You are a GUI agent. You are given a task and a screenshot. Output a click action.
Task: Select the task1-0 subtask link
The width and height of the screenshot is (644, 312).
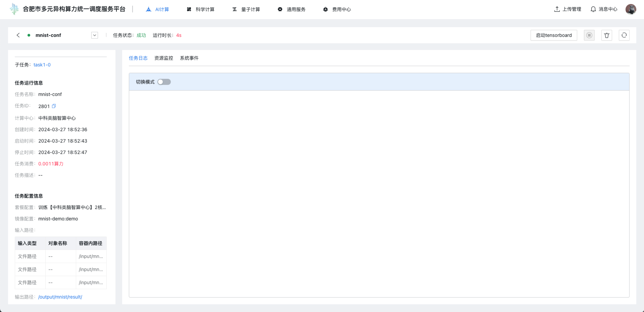pyautogui.click(x=42, y=65)
